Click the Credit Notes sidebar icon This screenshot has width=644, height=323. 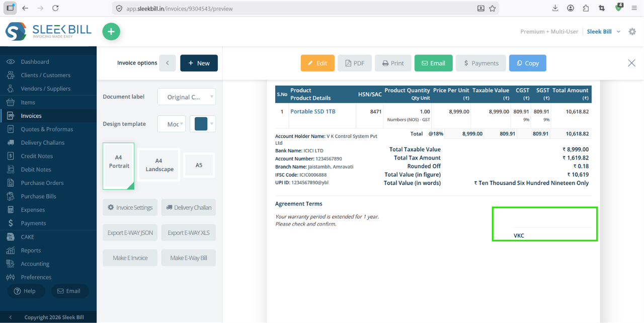click(x=11, y=156)
